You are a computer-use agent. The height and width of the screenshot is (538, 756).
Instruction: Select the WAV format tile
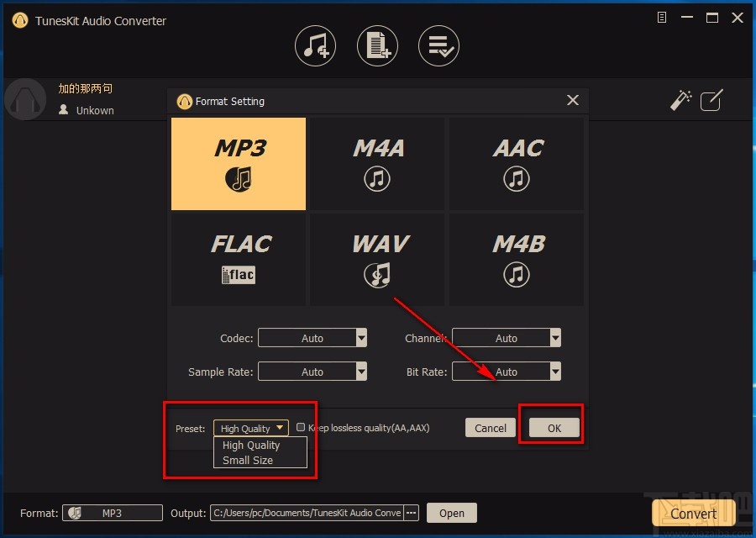[377, 260]
